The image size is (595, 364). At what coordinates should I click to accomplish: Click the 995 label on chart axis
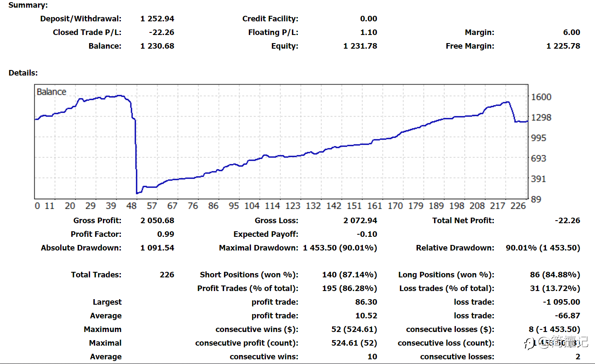539,138
